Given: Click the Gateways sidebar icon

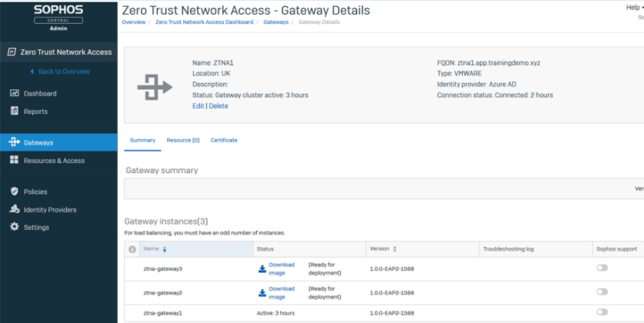Looking at the screenshot, I should [x=15, y=142].
